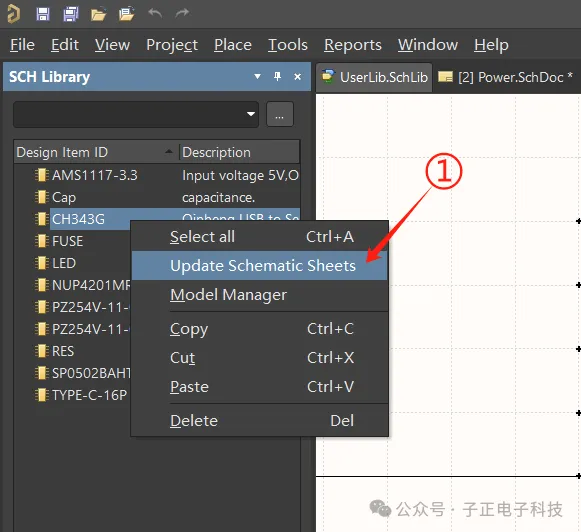Click the LED component icon
The height and width of the screenshot is (532, 581).
[x=42, y=263]
